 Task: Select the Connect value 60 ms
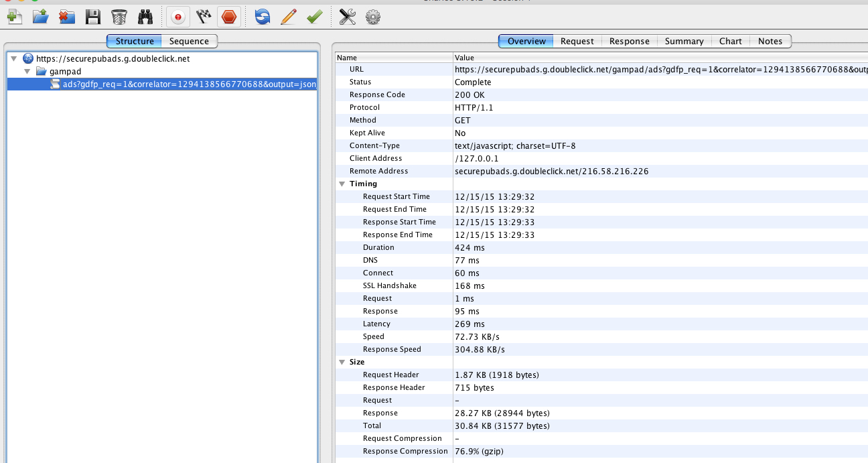click(467, 273)
